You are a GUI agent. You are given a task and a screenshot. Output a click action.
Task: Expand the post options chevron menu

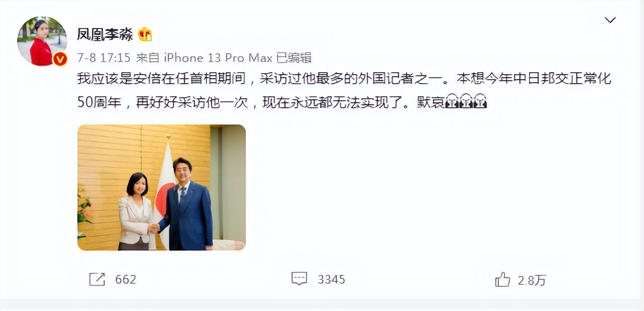pyautogui.click(x=610, y=20)
